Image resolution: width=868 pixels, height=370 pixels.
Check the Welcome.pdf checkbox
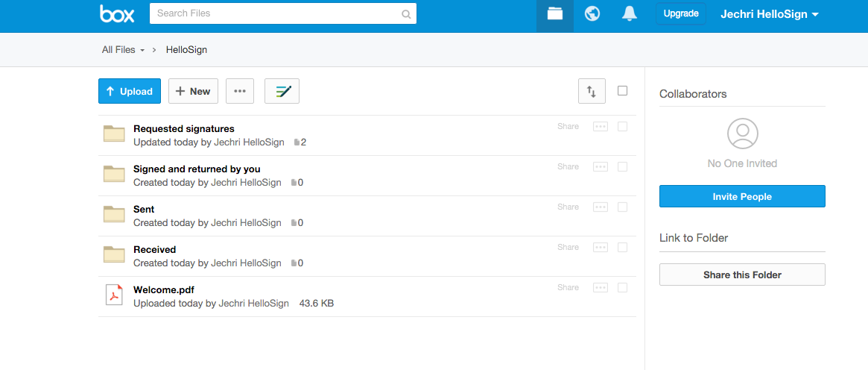click(x=622, y=287)
